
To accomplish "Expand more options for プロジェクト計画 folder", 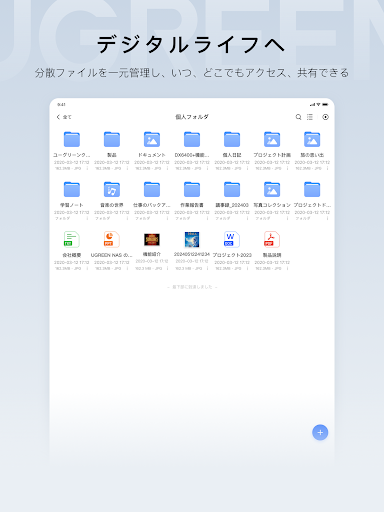I will point(287,168).
